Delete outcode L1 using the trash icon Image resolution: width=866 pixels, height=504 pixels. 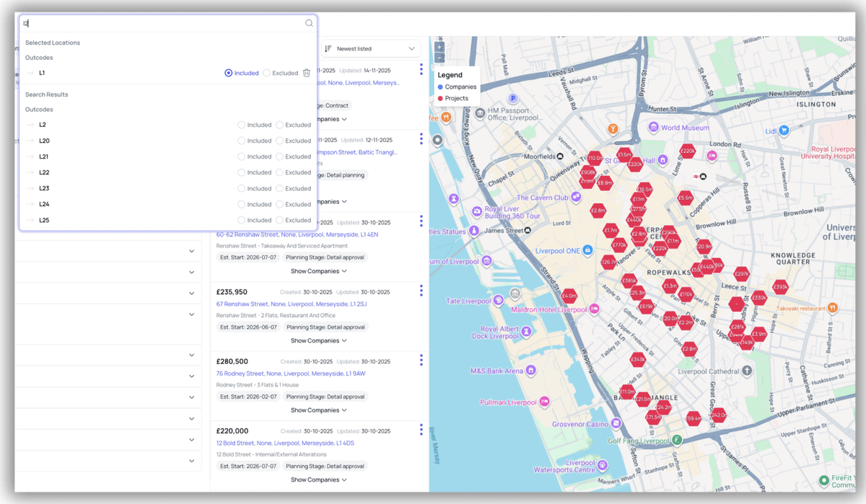[306, 72]
